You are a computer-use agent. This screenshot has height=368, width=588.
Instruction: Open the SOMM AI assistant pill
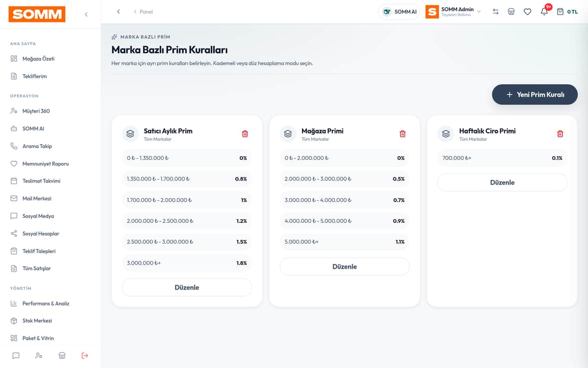point(399,11)
